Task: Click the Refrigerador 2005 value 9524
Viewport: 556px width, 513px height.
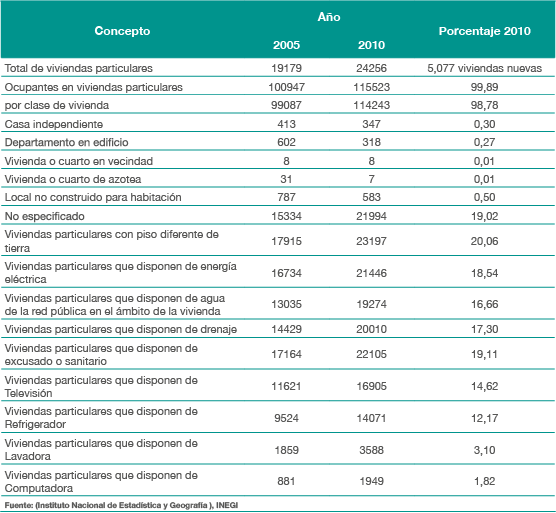Action: (286, 418)
